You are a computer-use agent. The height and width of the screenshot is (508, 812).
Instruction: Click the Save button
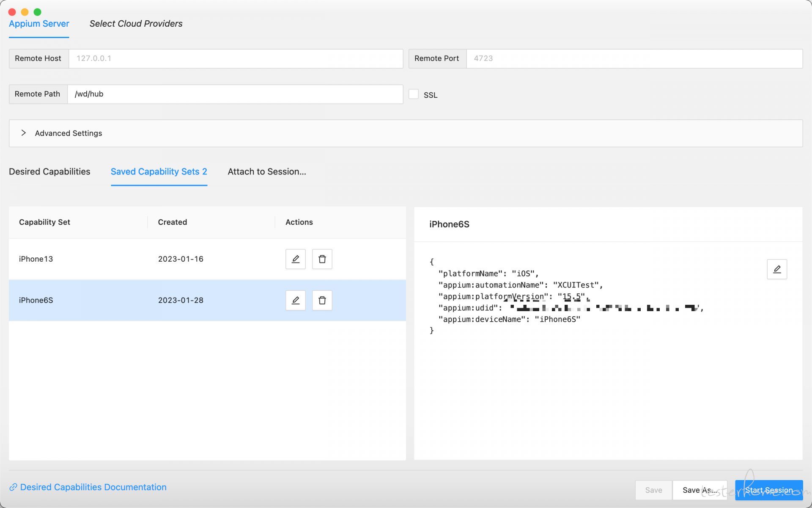pyautogui.click(x=653, y=490)
